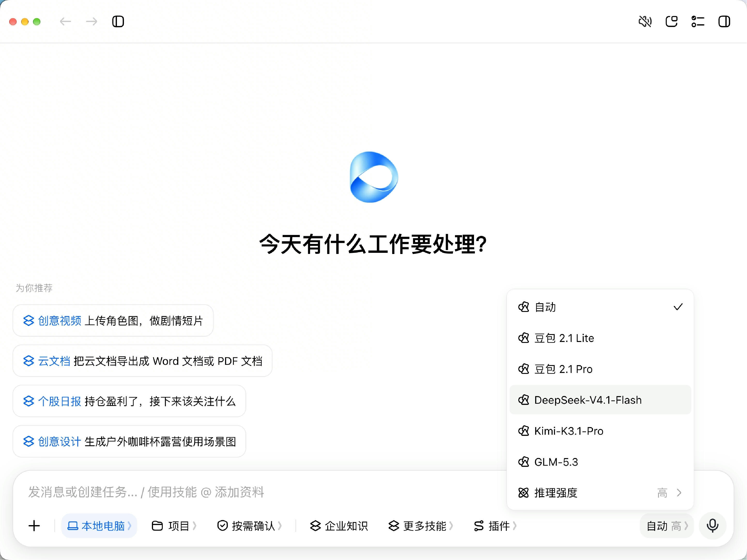
Task: Click the model icon beside Kimi-K3.1-Pro
Action: pyautogui.click(x=523, y=431)
